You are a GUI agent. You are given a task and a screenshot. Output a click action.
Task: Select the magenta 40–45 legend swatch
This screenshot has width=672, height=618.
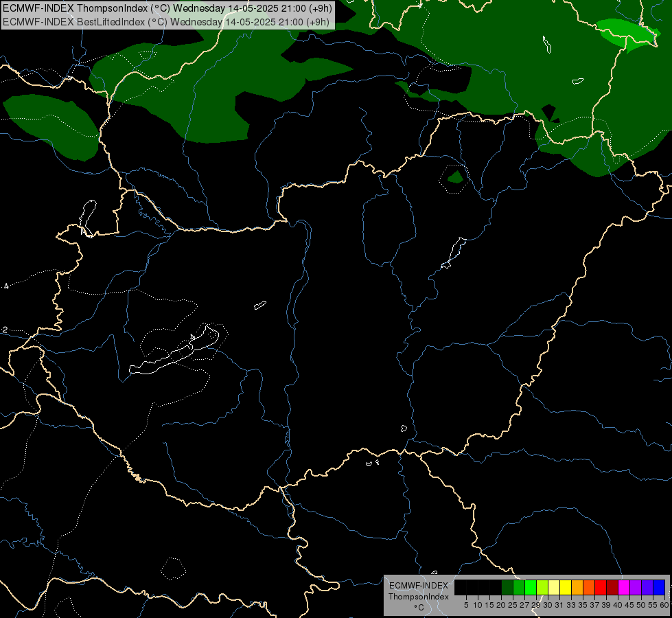(624, 587)
